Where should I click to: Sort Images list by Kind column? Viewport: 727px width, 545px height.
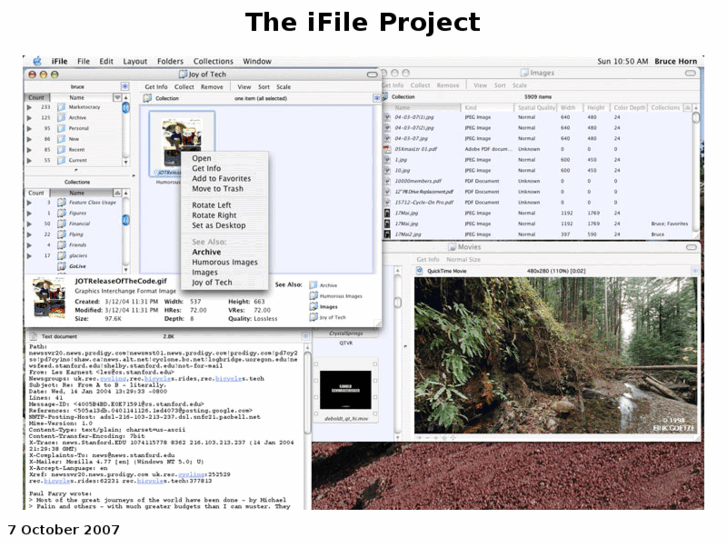click(487, 108)
